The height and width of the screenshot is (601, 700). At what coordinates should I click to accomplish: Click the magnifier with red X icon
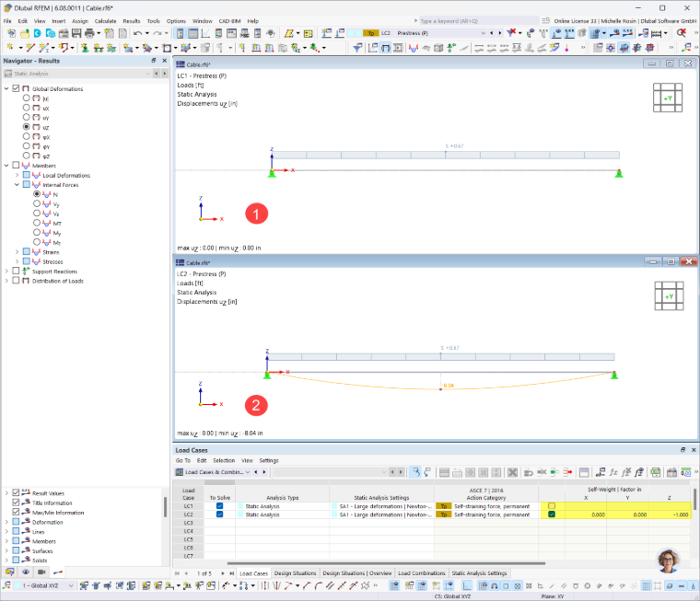[681, 32]
